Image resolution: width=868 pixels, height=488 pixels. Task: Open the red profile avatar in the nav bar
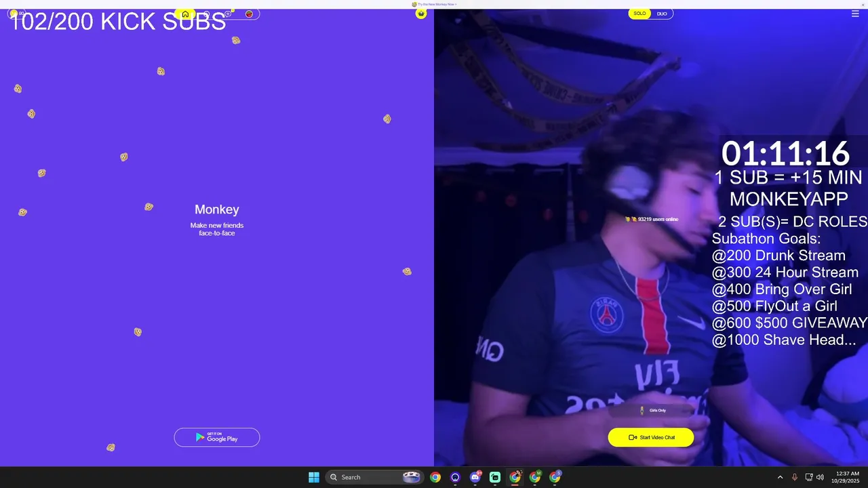coord(249,14)
